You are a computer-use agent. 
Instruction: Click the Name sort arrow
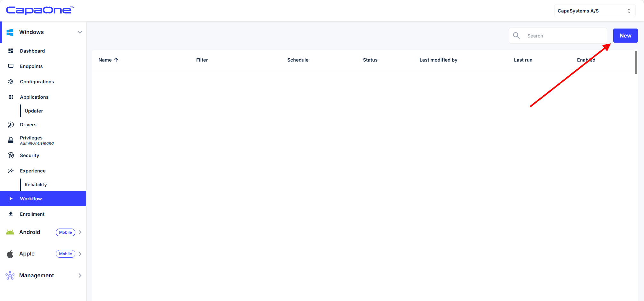pyautogui.click(x=116, y=60)
